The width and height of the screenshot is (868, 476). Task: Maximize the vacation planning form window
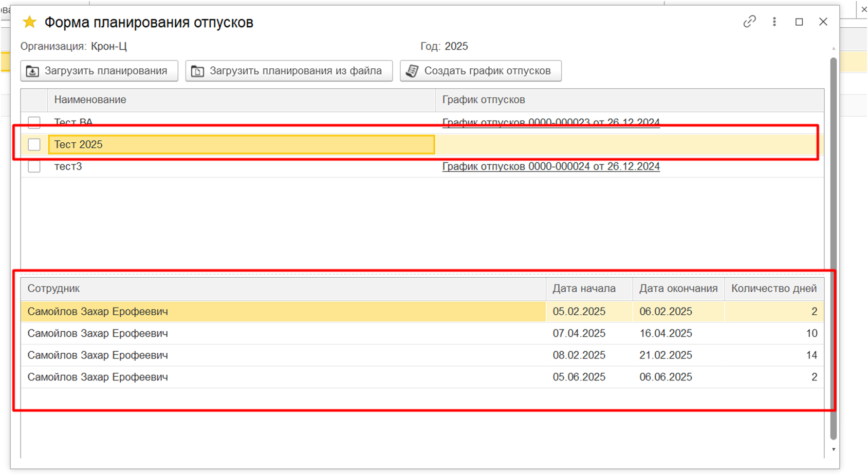point(799,22)
